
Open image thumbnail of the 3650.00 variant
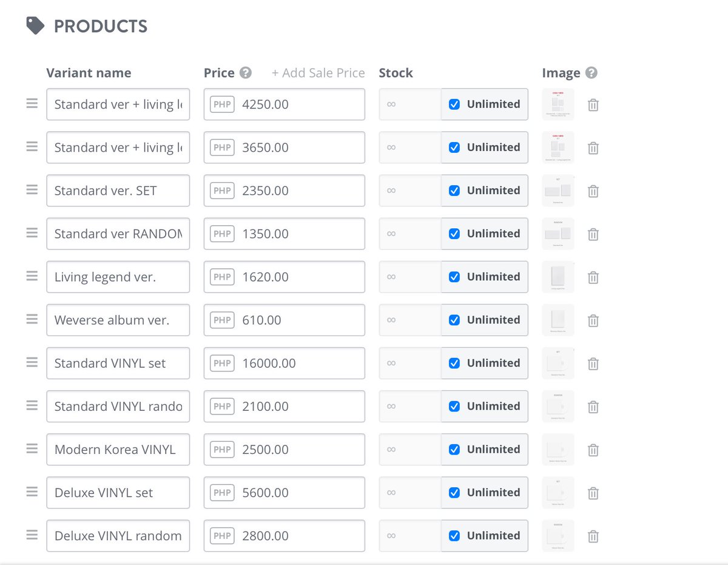pos(558,147)
